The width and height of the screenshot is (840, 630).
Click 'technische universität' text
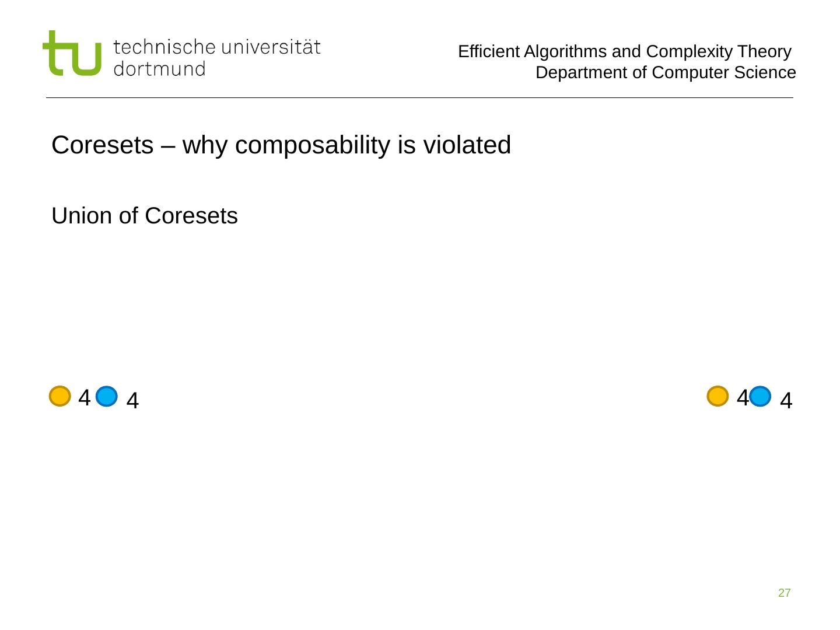[x=217, y=47]
